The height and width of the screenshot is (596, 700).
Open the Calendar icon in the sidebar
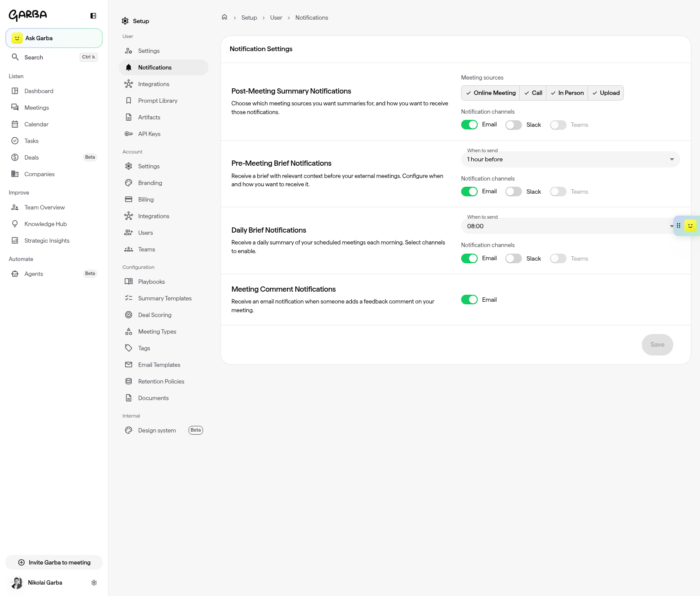(x=15, y=124)
